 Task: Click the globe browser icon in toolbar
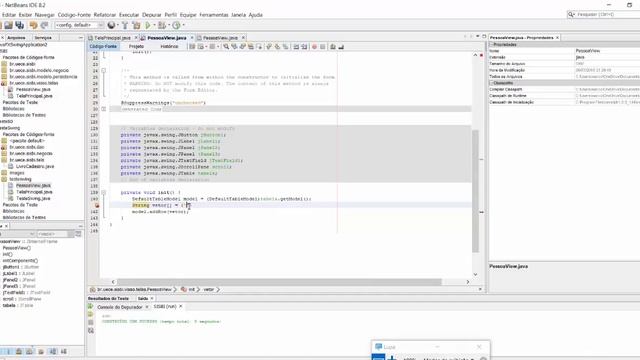click(x=111, y=25)
